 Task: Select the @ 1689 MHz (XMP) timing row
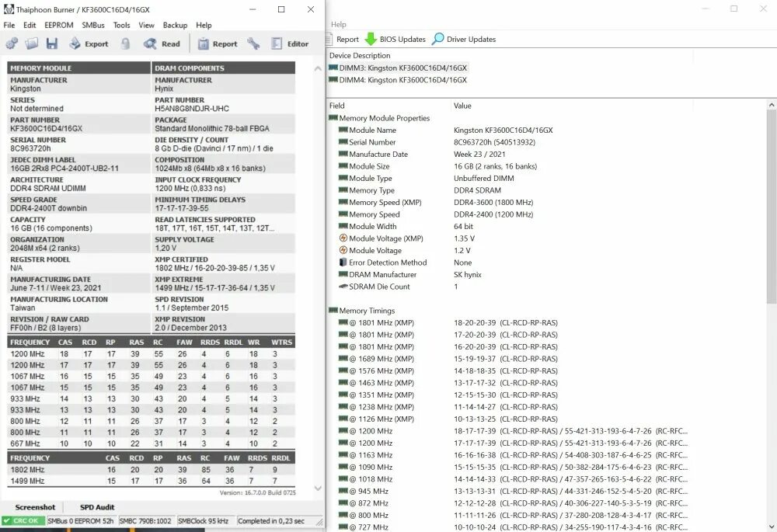tap(448, 359)
